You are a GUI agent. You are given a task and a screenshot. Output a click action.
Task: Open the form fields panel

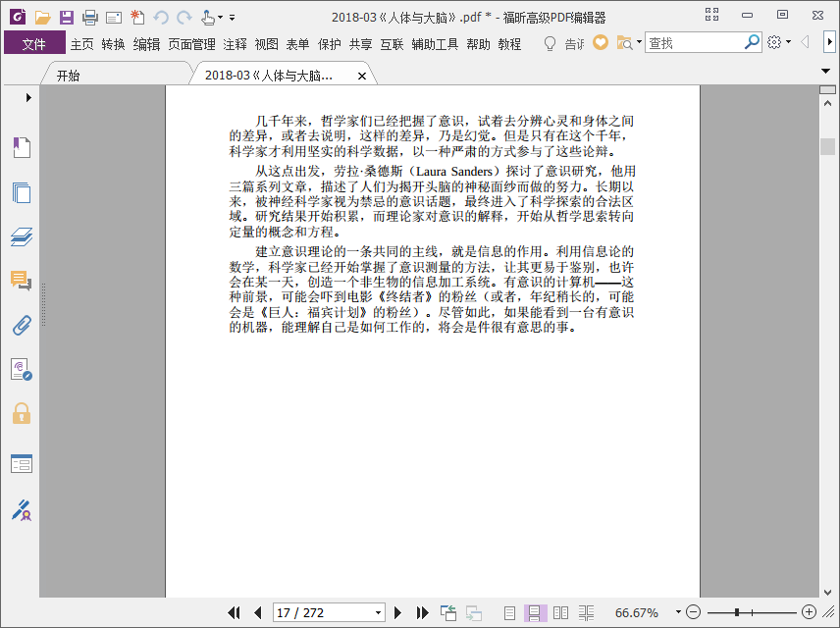pos(22,463)
